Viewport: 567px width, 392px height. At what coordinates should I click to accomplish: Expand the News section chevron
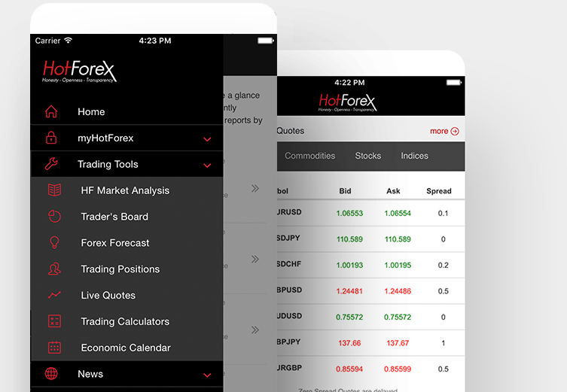tap(207, 375)
